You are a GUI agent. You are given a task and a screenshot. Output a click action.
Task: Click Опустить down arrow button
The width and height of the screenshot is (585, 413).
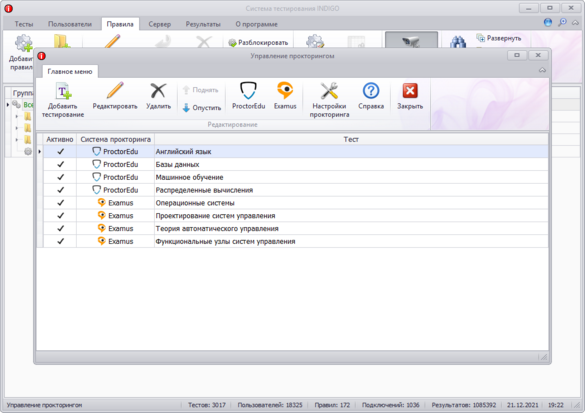pyautogui.click(x=201, y=108)
